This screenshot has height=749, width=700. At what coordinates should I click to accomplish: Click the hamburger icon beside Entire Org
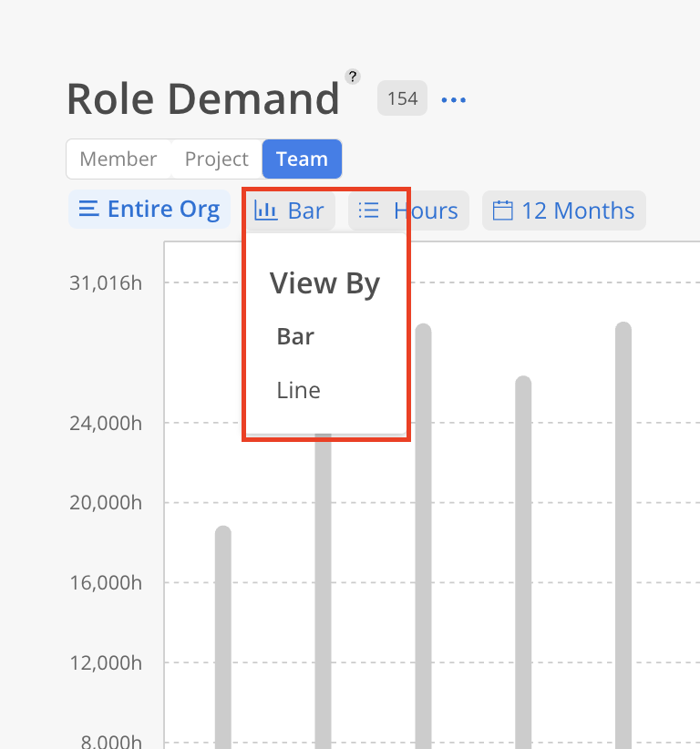point(89,210)
